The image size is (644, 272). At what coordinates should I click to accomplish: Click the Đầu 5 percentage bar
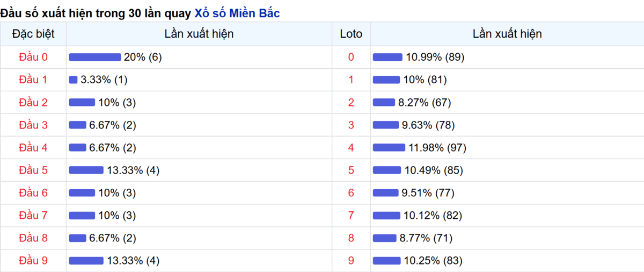(86, 170)
